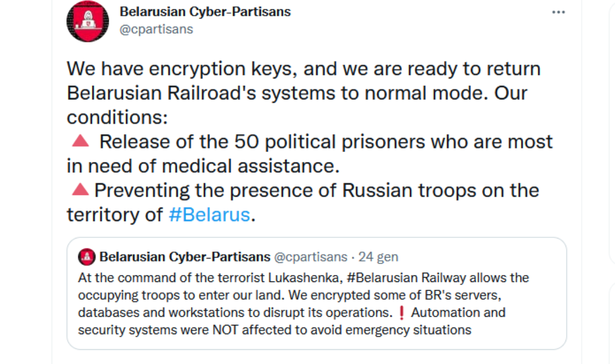Click the small avatar in the quoted tweet

click(86, 257)
